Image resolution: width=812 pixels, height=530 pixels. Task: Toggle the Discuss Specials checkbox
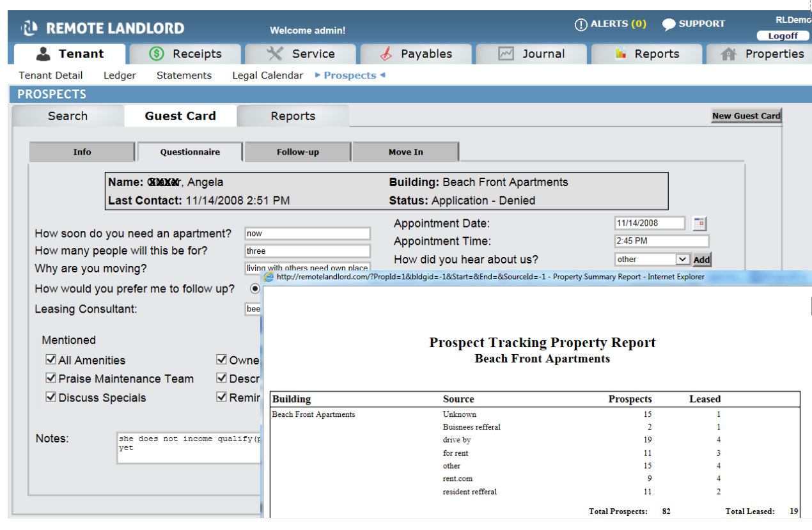point(51,398)
